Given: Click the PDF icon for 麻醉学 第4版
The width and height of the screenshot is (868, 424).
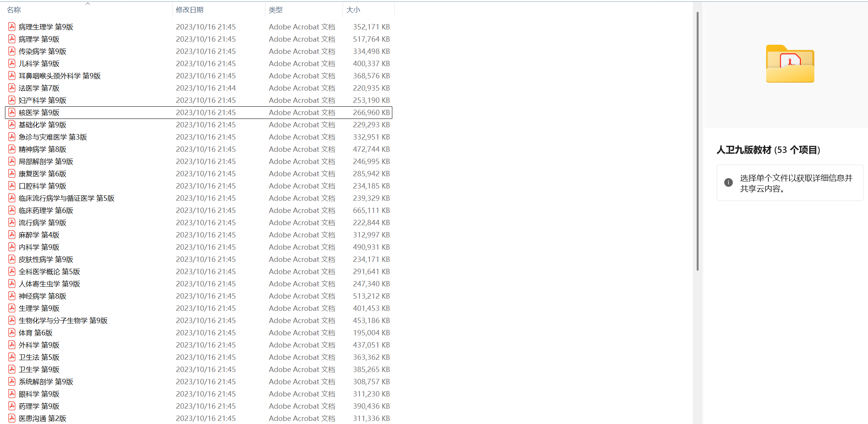Looking at the screenshot, I should (x=12, y=235).
